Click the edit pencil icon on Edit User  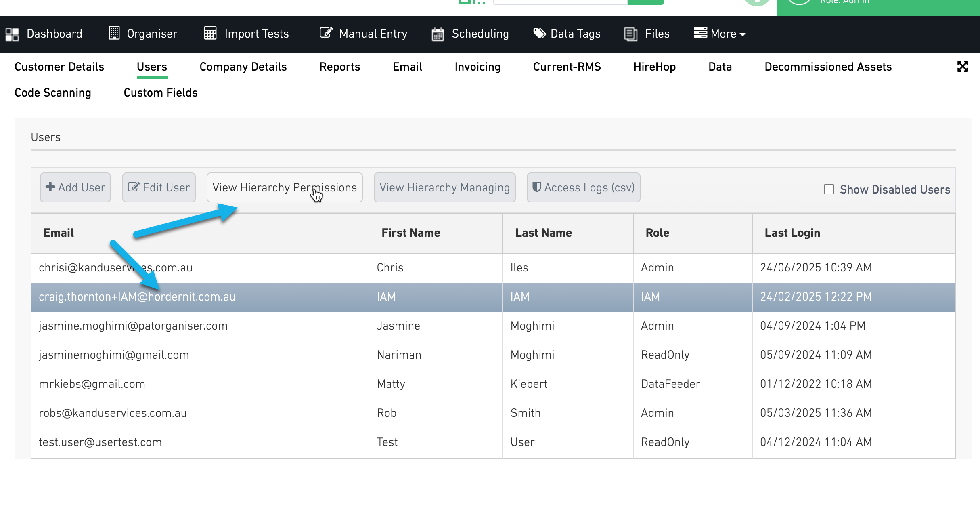[x=134, y=187]
